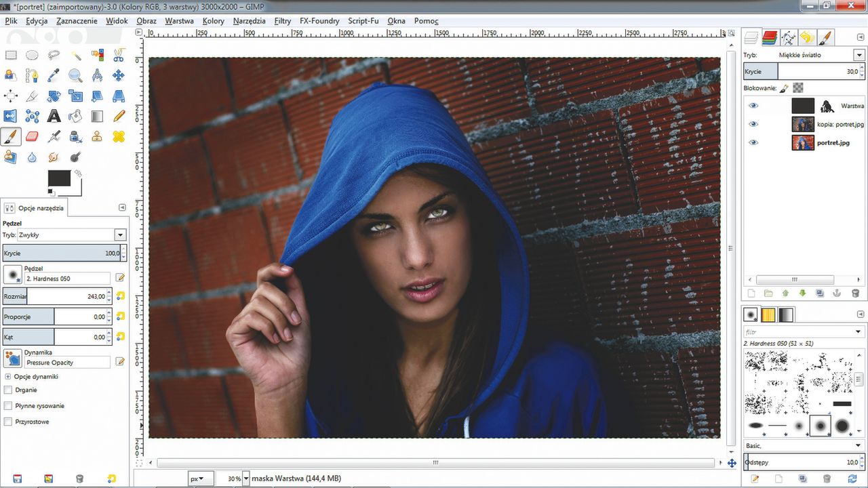Select the Pencil tool
The width and height of the screenshot is (868, 488).
(119, 117)
